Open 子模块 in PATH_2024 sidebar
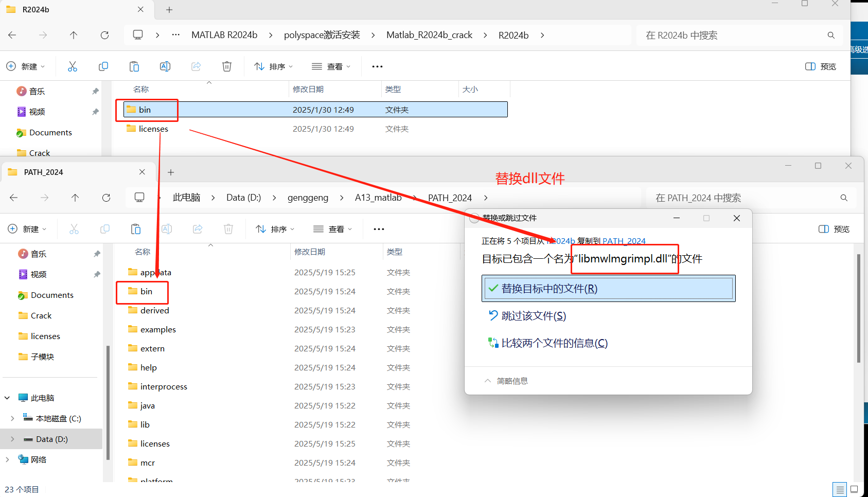 coord(42,357)
